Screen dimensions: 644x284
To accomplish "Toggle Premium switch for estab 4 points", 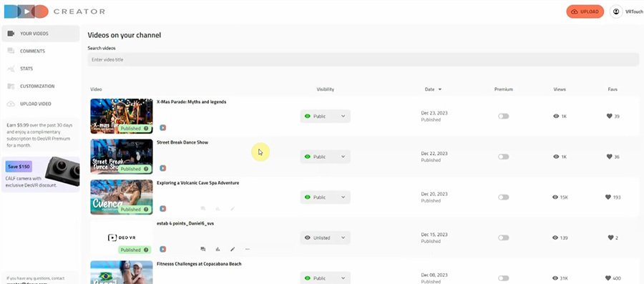I will click(x=504, y=238).
